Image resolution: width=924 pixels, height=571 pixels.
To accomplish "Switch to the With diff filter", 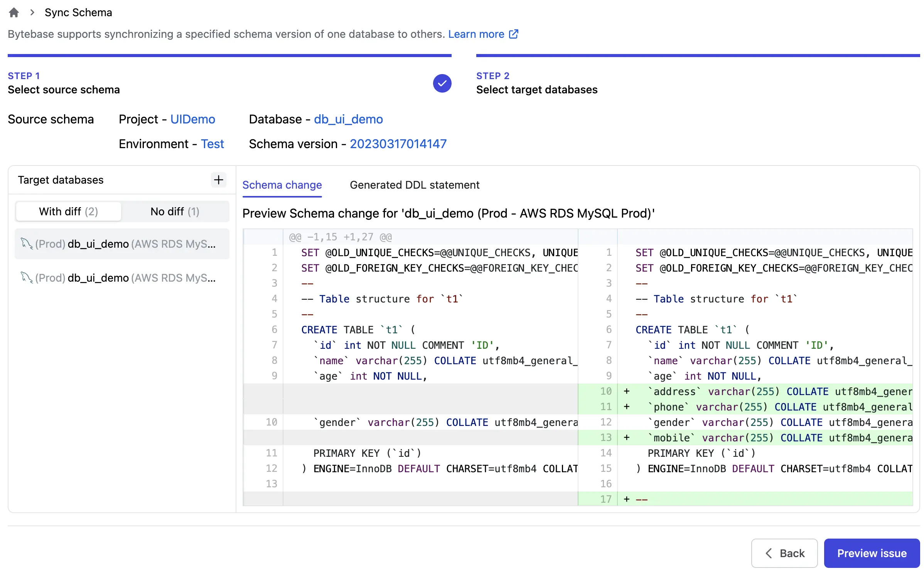I will (x=68, y=211).
